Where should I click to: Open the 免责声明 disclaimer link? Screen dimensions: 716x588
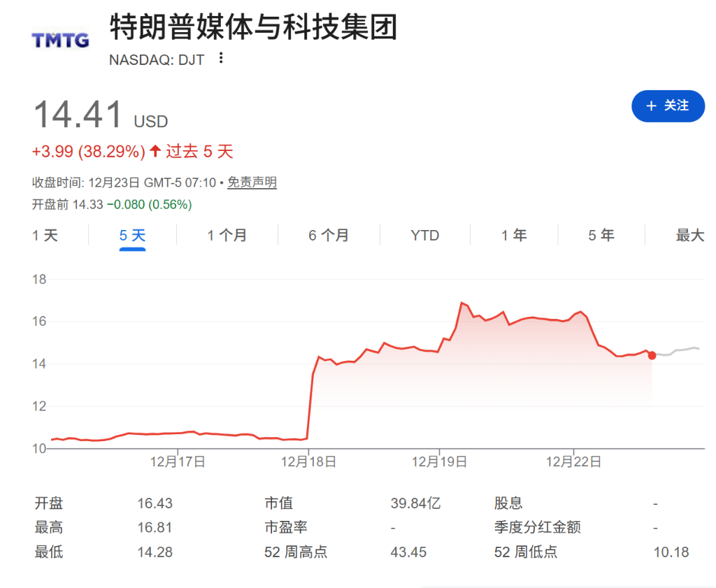point(250,182)
